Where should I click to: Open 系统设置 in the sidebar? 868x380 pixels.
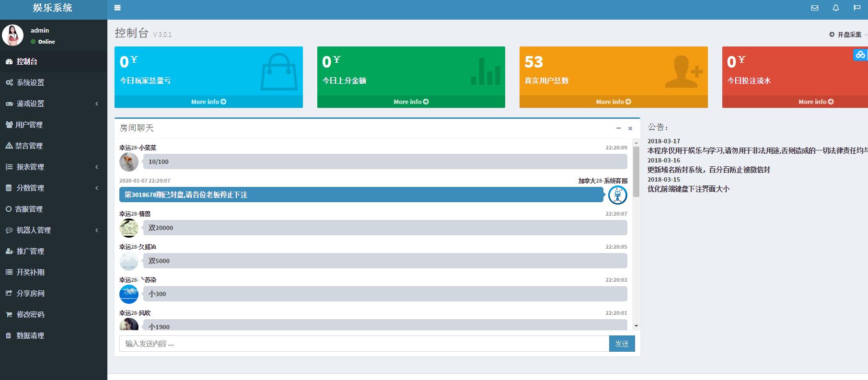point(30,82)
